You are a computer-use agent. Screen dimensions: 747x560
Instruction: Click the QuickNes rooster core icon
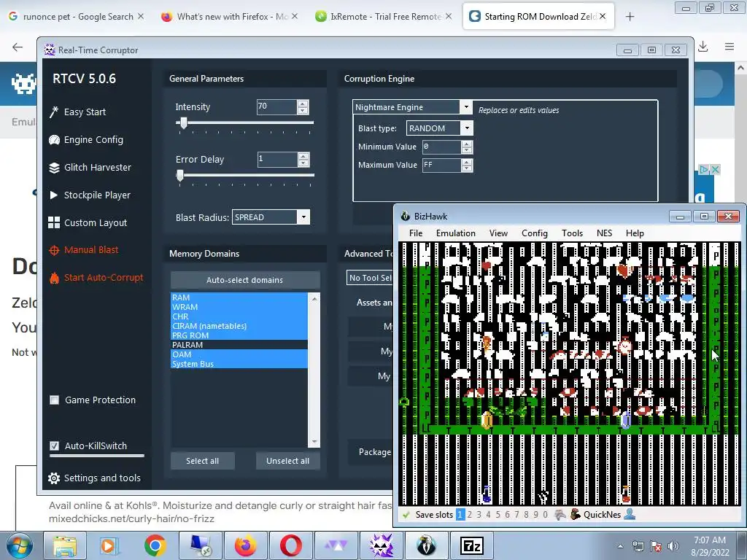pos(575,514)
